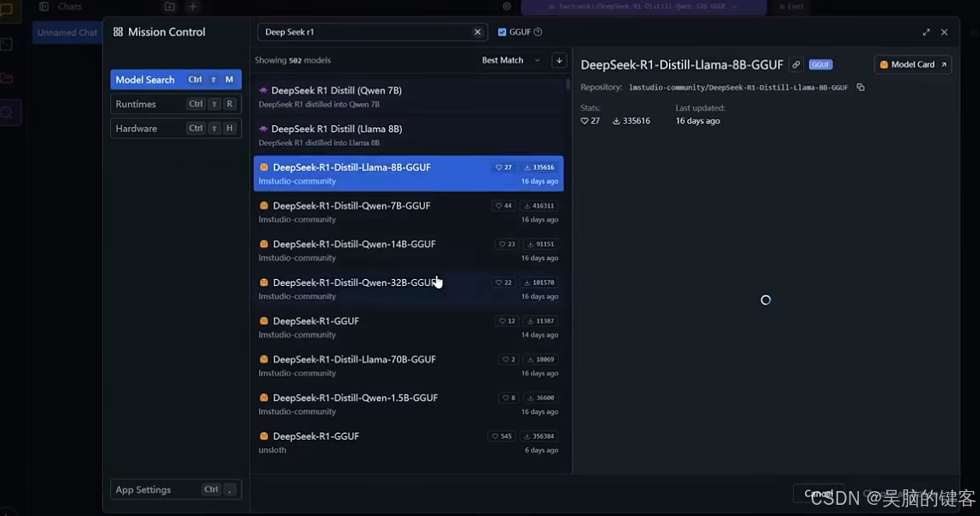Switch to the Hardware tab
This screenshot has width=980, height=516.
click(175, 128)
